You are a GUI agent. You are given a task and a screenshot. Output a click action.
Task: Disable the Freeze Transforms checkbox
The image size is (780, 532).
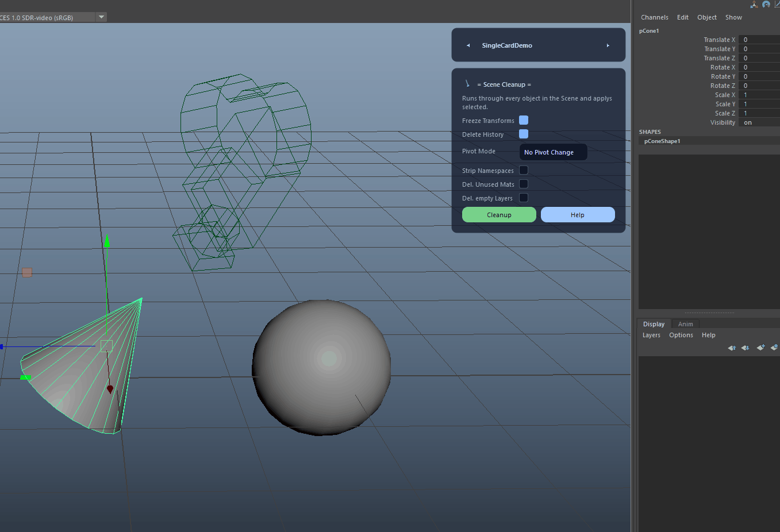[524, 120]
